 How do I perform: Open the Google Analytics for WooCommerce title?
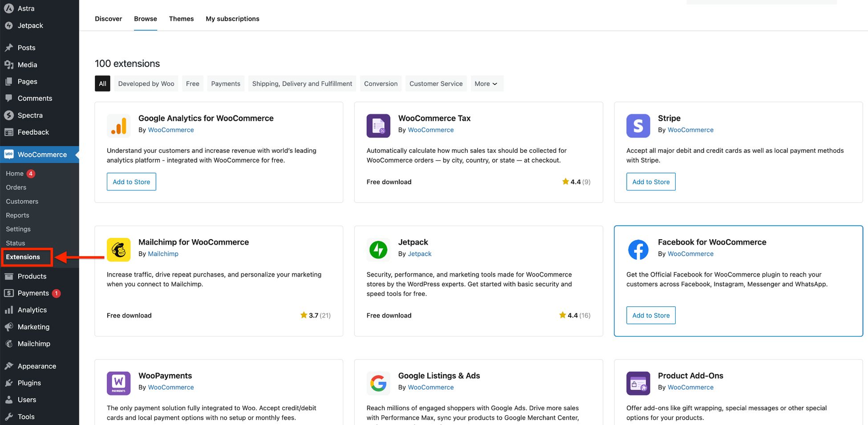206,118
